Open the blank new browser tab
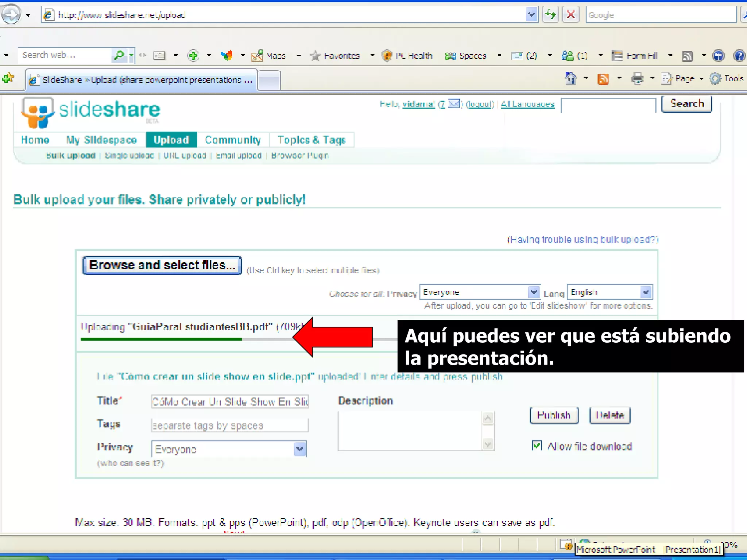 click(269, 80)
